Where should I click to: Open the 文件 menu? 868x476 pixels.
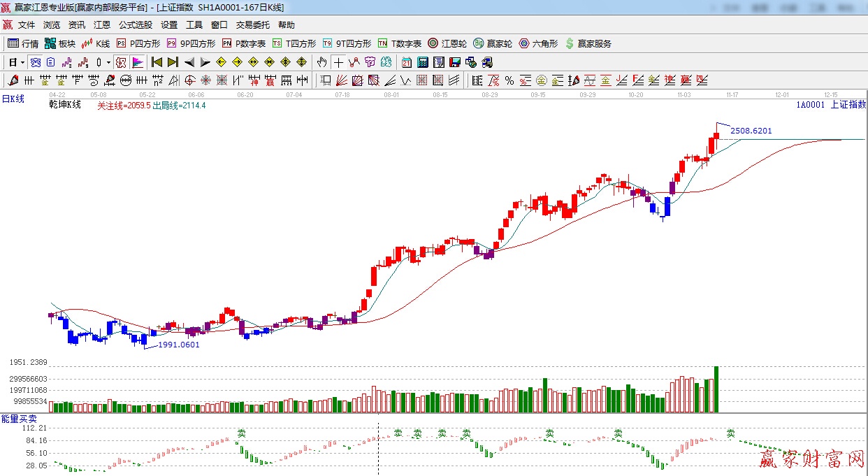(27, 25)
